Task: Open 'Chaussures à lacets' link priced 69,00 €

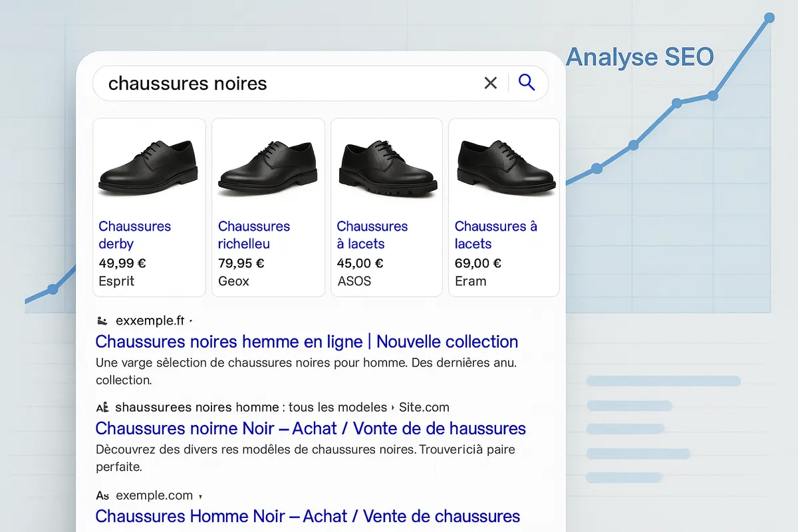Action: (496, 235)
